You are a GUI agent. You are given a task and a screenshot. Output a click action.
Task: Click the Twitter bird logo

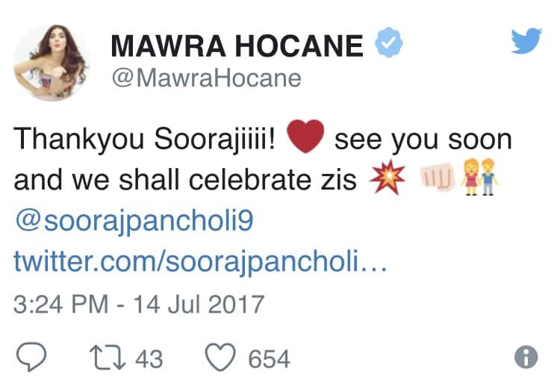526,41
